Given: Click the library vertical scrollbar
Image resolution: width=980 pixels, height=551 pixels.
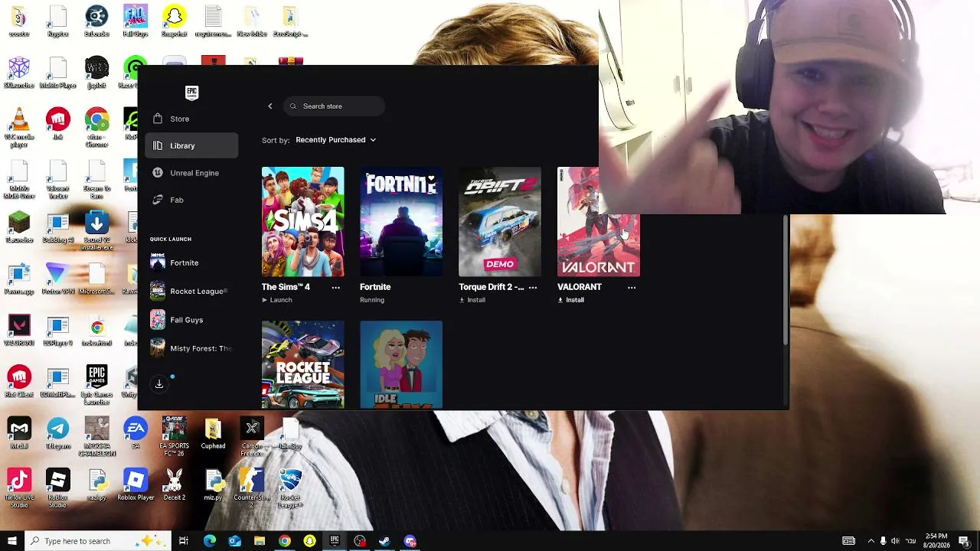Looking at the screenshot, I should pos(786,279).
